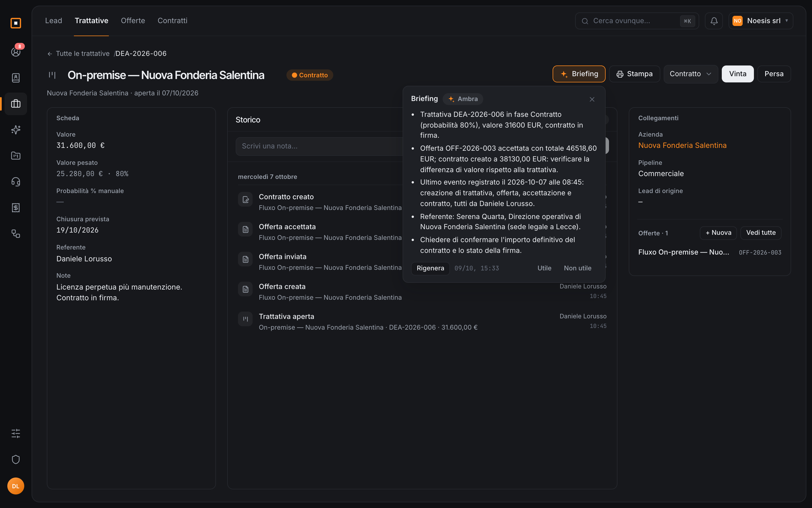Click the Offerta accettata event title

(x=287, y=227)
